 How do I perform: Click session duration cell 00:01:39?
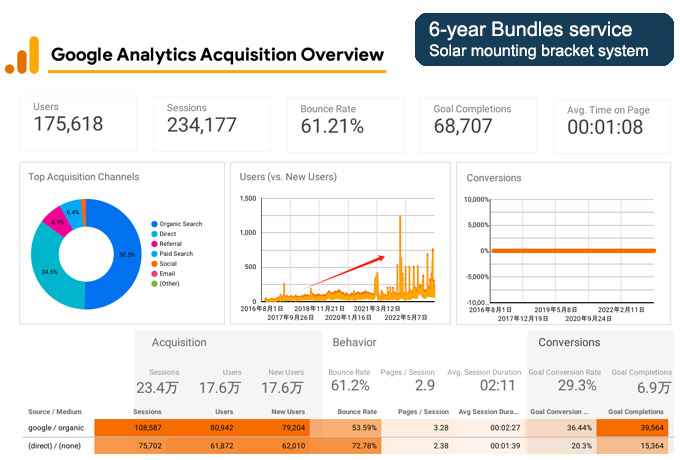pyautogui.click(x=505, y=446)
